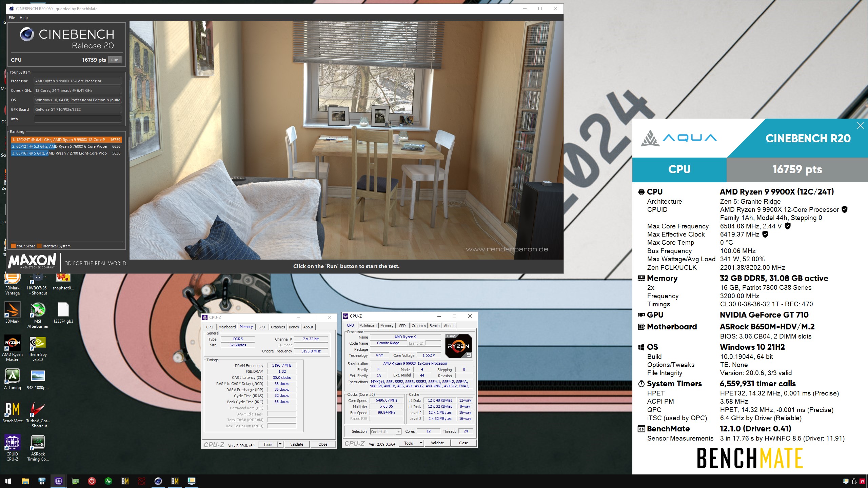Expand the Socket #1 selection dropdown
The height and width of the screenshot is (488, 868).
coord(398,431)
